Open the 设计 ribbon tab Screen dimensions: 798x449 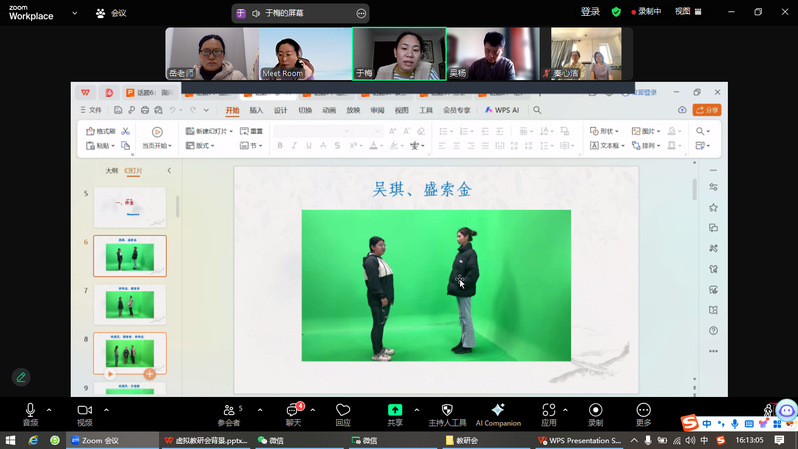pyautogui.click(x=281, y=110)
